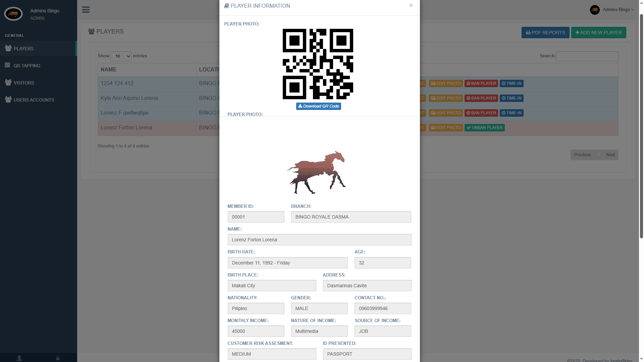
Task: Open Visitors page from sidebar
Action: [x=23, y=83]
